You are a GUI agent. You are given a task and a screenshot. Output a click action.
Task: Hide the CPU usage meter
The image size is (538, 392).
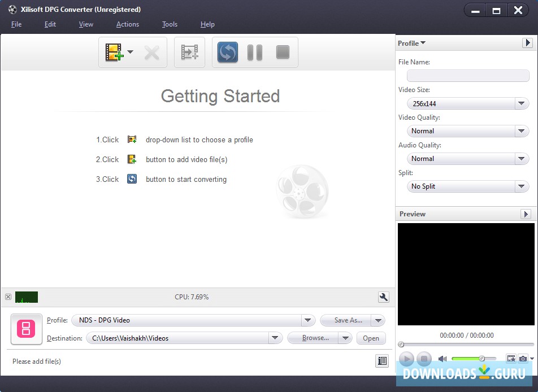click(x=8, y=297)
